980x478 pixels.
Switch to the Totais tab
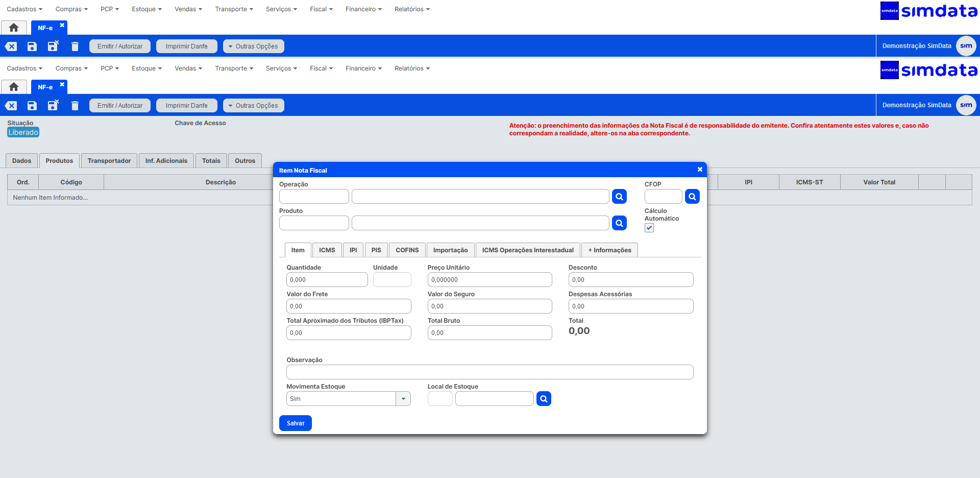(x=211, y=161)
